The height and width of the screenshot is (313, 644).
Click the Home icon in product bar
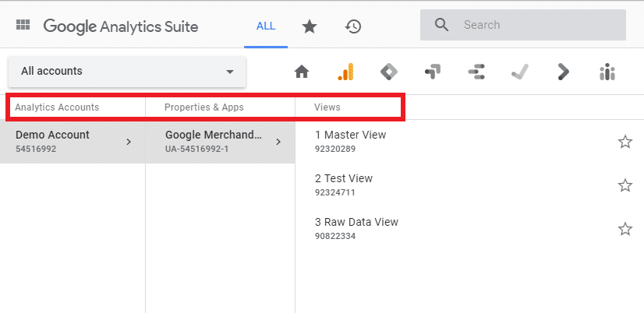coord(302,72)
